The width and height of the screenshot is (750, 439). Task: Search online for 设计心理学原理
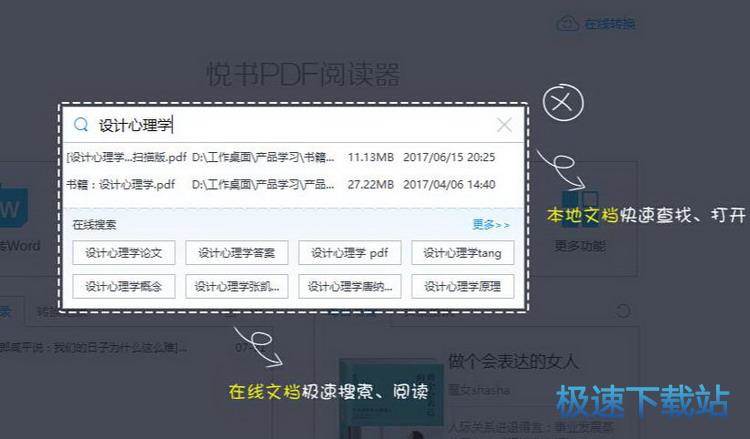(463, 286)
